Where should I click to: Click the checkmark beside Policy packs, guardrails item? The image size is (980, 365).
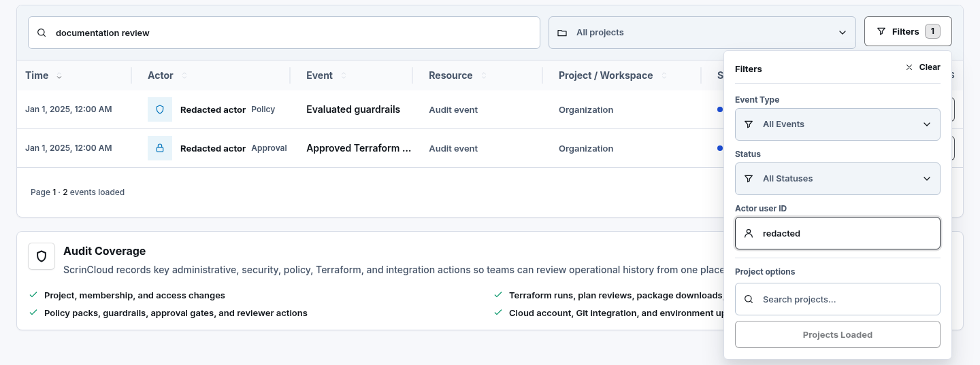pos(33,313)
